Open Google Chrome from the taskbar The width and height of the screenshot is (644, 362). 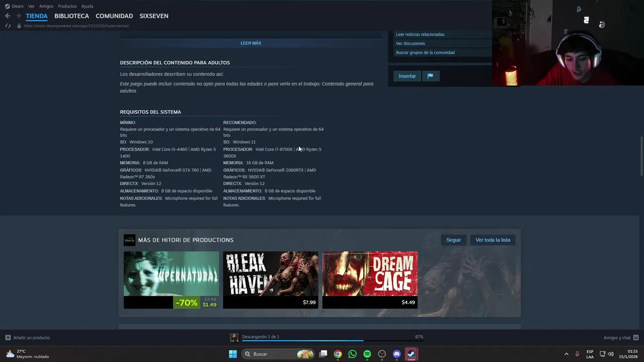pos(338,354)
